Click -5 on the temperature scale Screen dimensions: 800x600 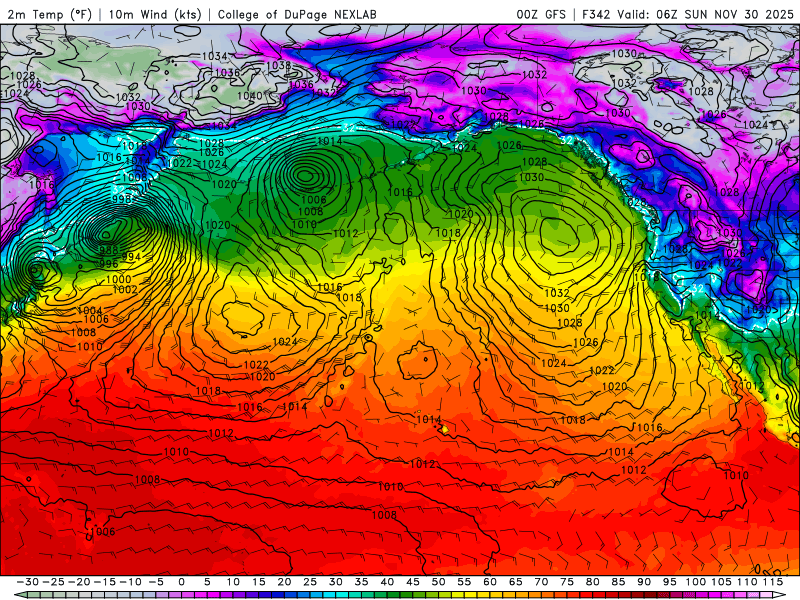coord(156,582)
